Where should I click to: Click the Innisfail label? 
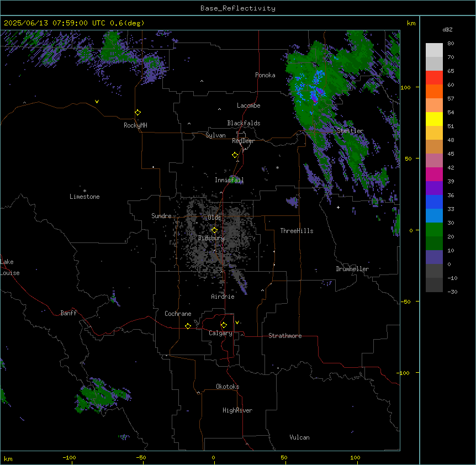pos(229,180)
